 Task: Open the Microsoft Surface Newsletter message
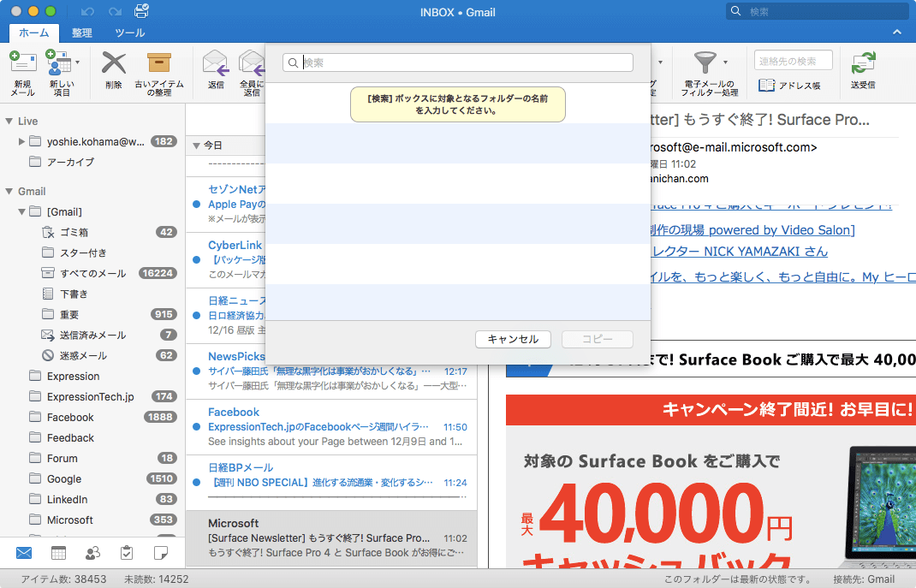point(331,538)
